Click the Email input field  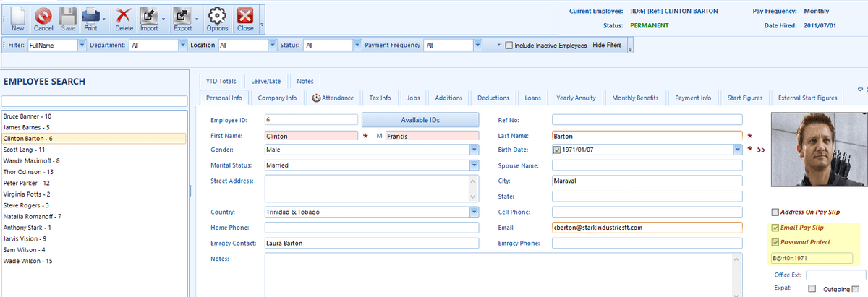[x=647, y=227]
